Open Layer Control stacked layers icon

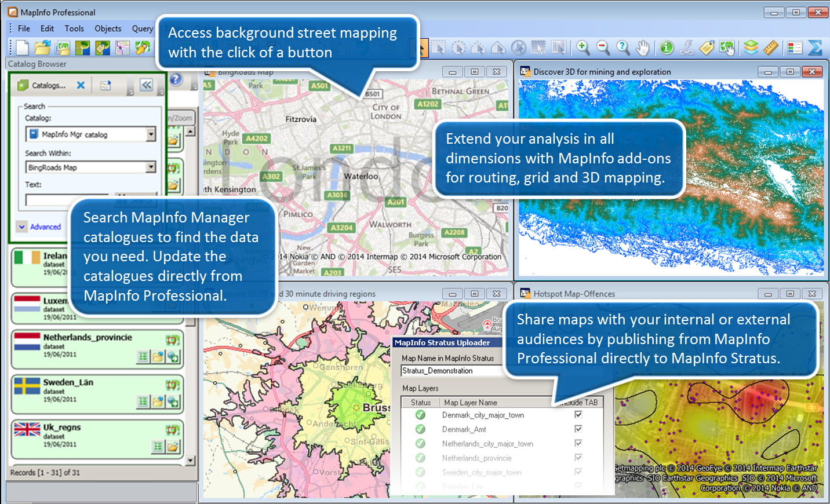click(751, 48)
